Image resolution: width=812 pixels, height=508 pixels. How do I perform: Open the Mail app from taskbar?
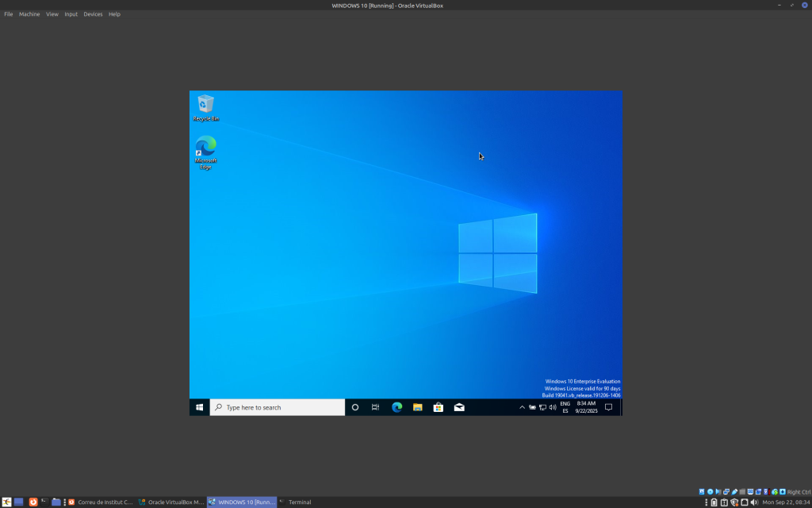click(x=459, y=407)
